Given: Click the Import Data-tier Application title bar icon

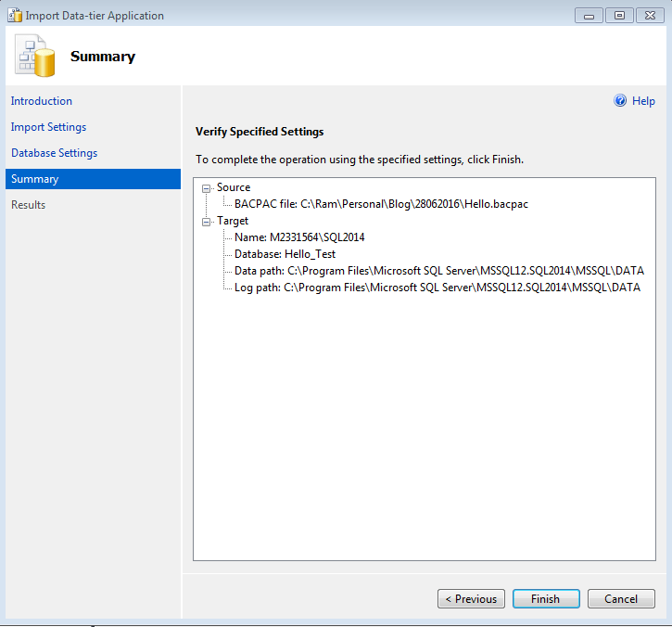Looking at the screenshot, I should (14, 15).
